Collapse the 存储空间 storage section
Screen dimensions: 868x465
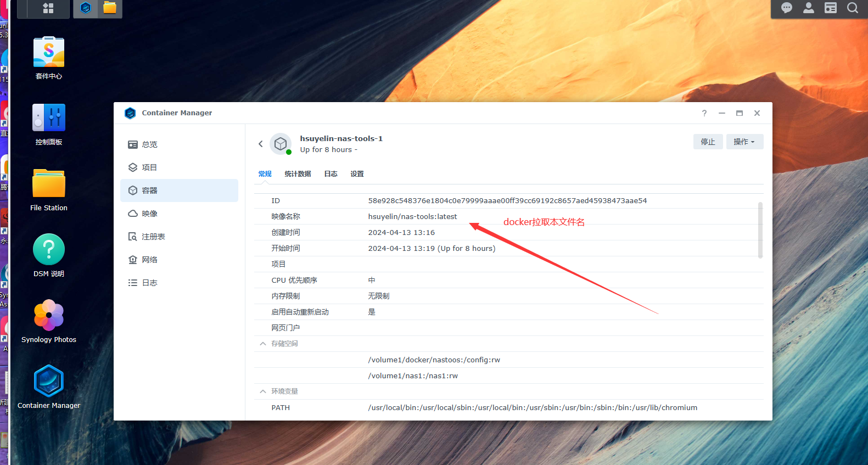point(263,344)
